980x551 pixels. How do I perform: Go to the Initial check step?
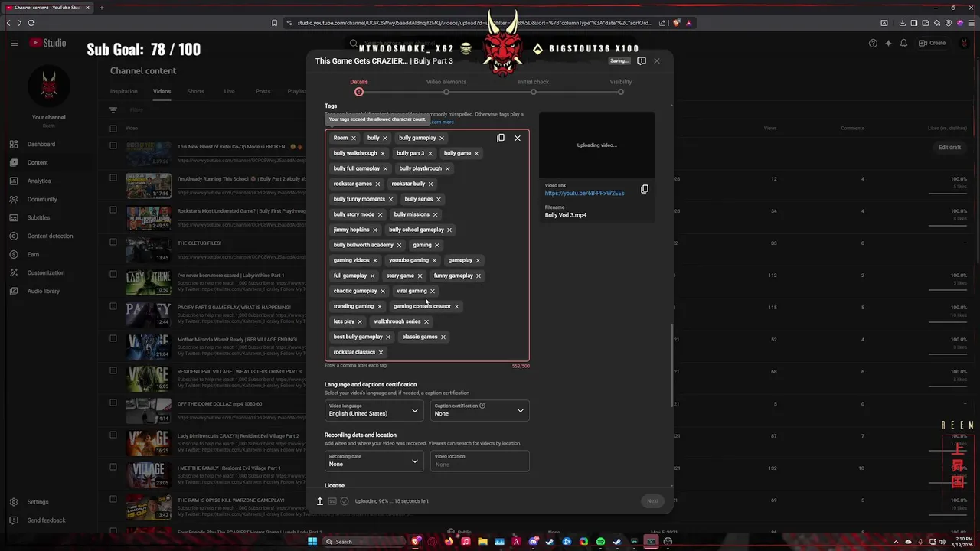(x=533, y=86)
